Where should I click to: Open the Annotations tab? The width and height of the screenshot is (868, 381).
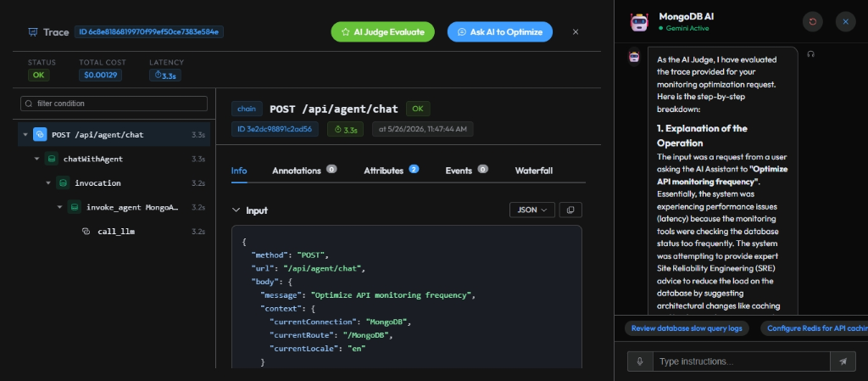coord(296,171)
